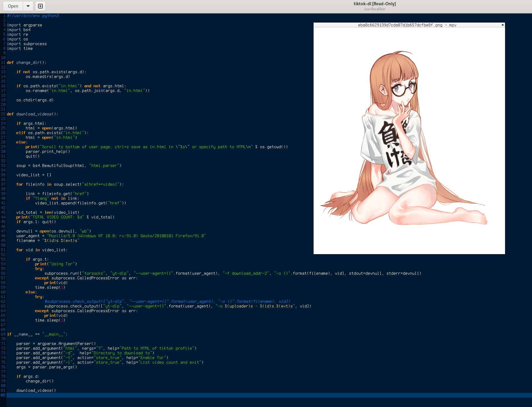Click 'html = open(args.html)' line
532x407 pixels.
[x=51, y=128]
